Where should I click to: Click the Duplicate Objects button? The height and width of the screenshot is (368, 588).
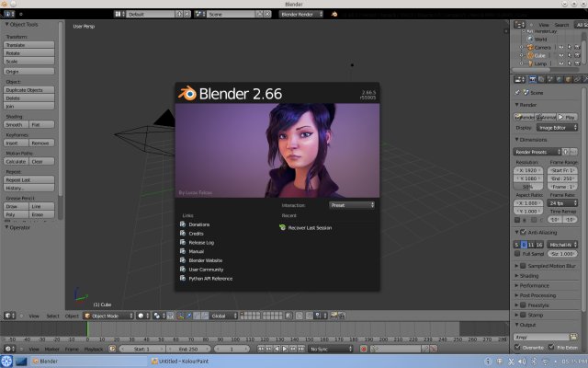[x=28, y=90]
